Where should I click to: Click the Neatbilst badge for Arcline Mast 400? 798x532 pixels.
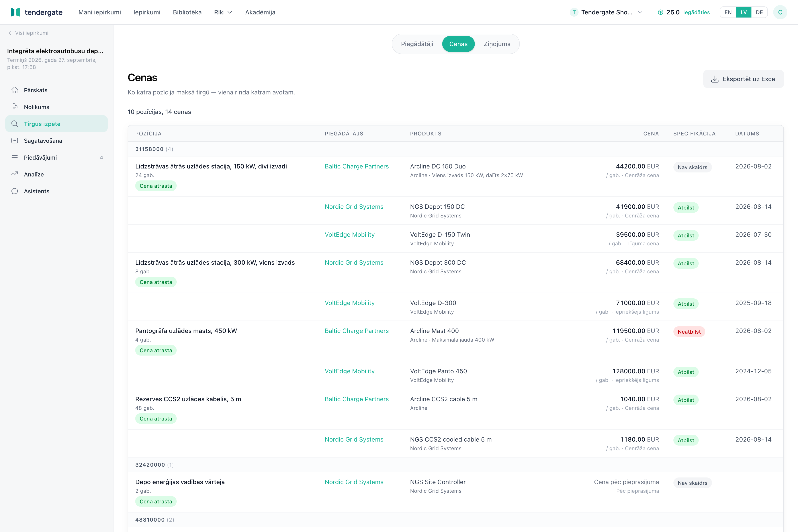pyautogui.click(x=689, y=331)
